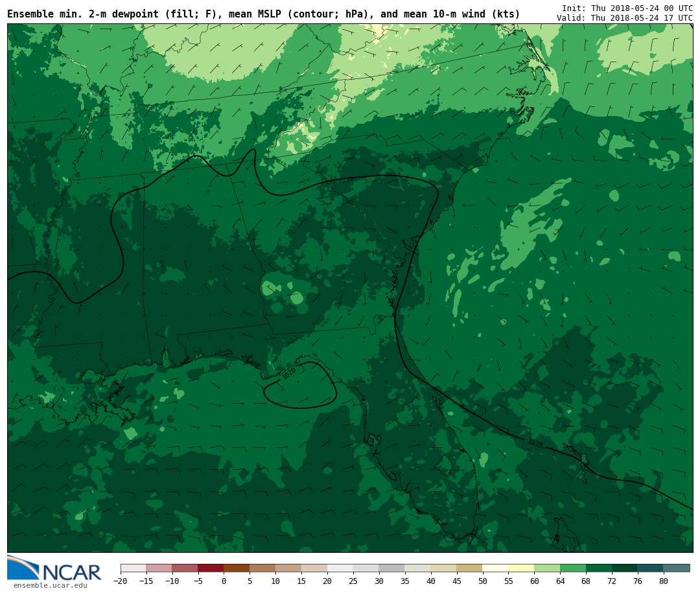Viewport: 700px width, 593px height.
Task: Click the 80 colorbar tick label
Action: click(664, 581)
